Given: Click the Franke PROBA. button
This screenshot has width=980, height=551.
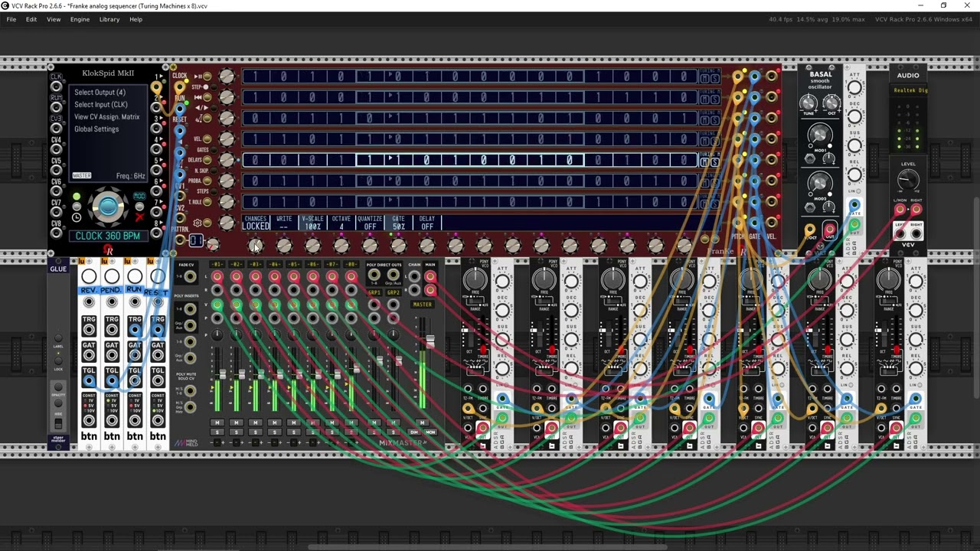Looking at the screenshot, I should pos(207,181).
